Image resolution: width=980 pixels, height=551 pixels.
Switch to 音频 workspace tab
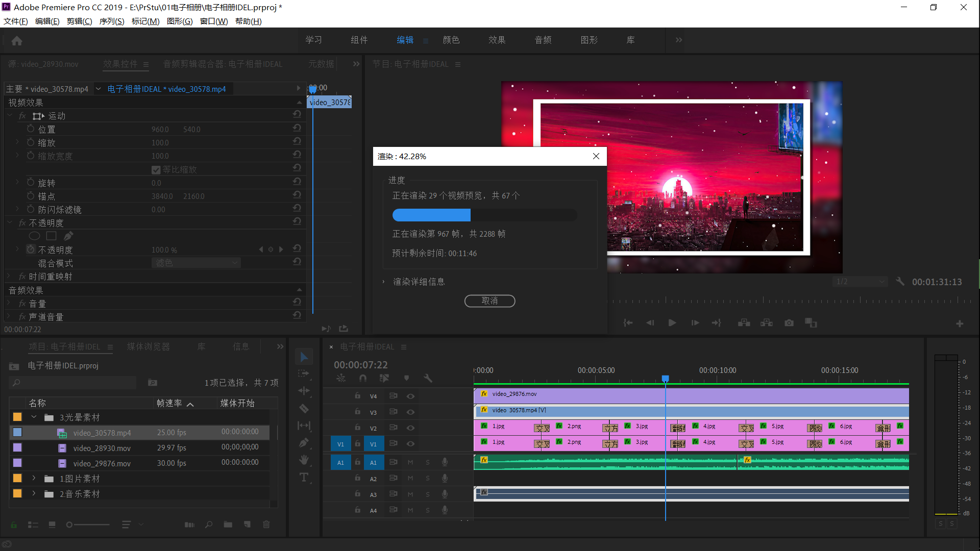pos(543,40)
